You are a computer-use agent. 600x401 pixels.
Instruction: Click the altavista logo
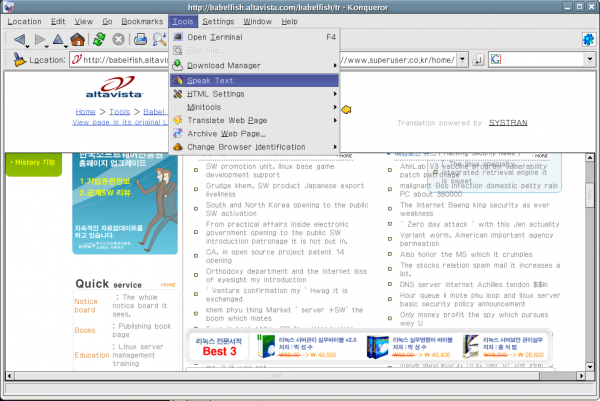114,87
